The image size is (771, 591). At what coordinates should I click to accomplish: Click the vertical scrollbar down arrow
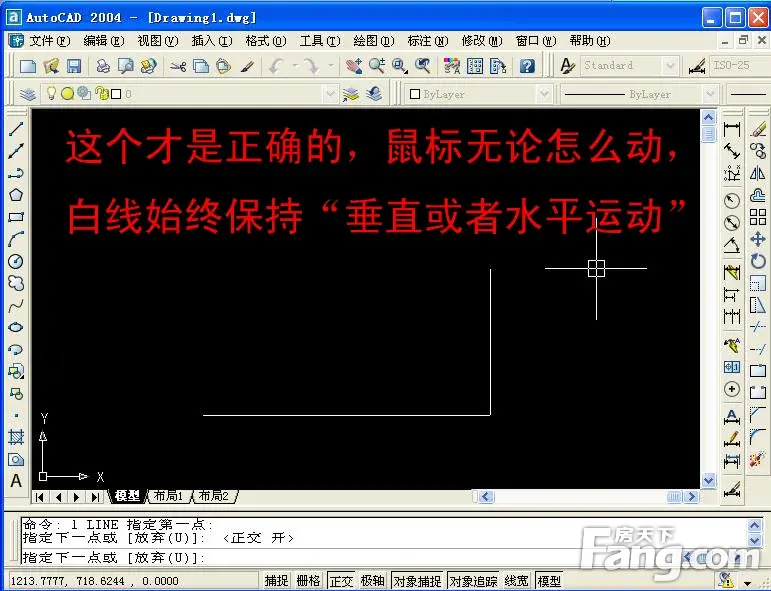[709, 480]
